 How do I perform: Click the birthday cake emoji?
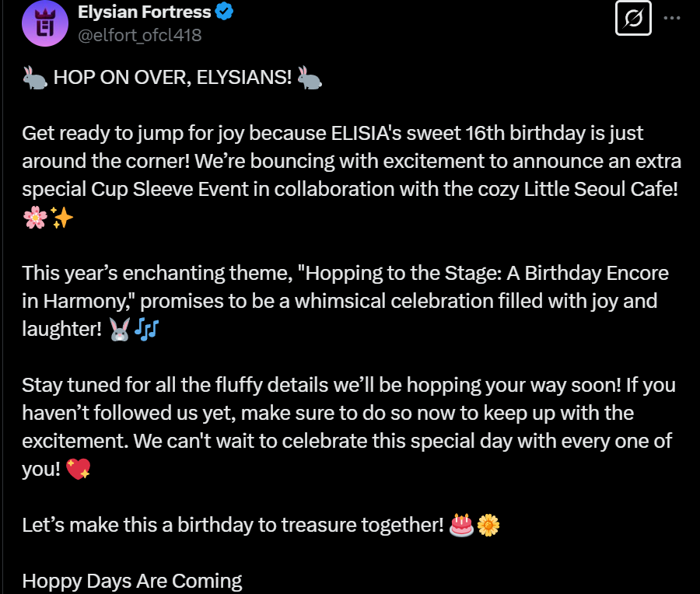pos(461,525)
